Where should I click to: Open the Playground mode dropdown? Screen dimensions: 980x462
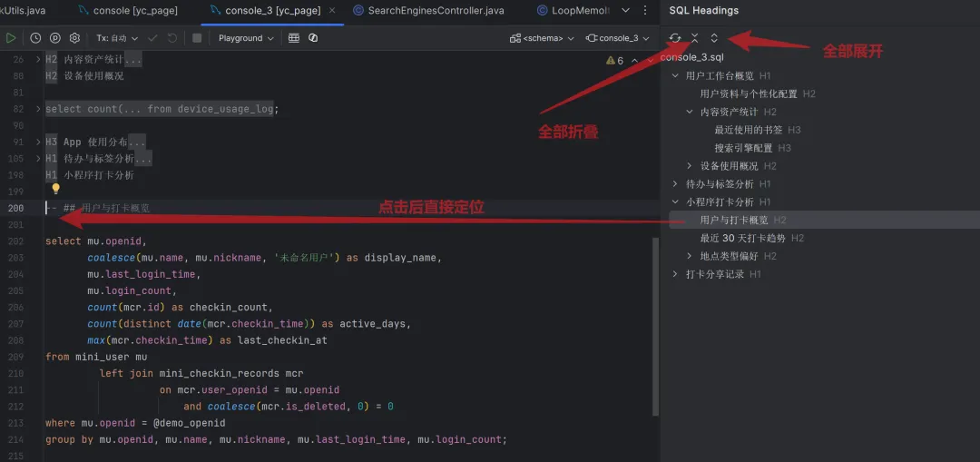coord(246,38)
